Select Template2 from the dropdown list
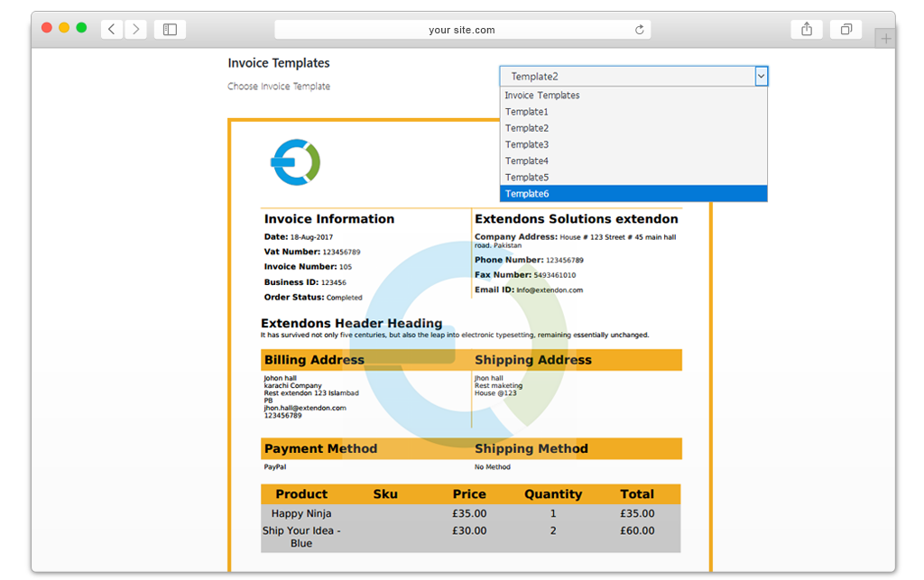Viewport: 924px width, 580px height. pyautogui.click(x=633, y=128)
